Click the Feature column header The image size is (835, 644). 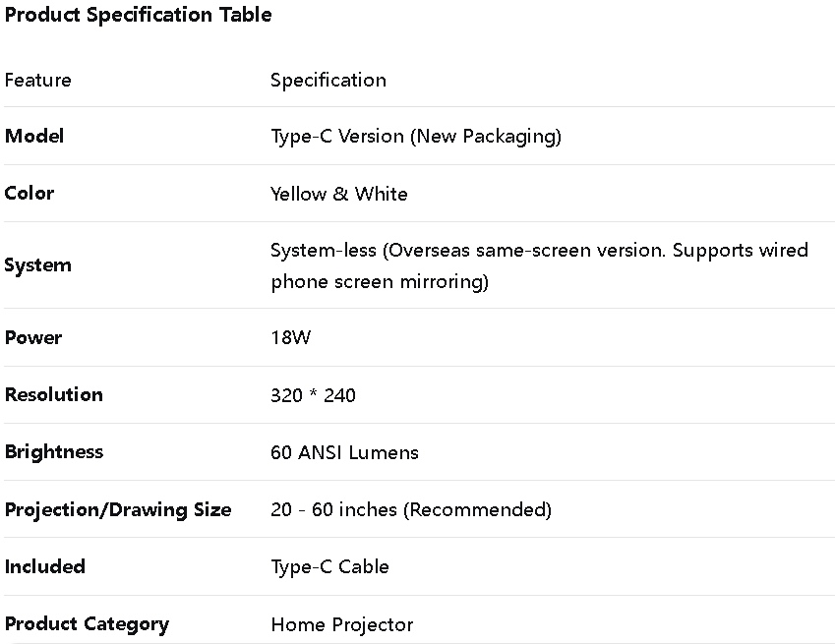pos(38,81)
